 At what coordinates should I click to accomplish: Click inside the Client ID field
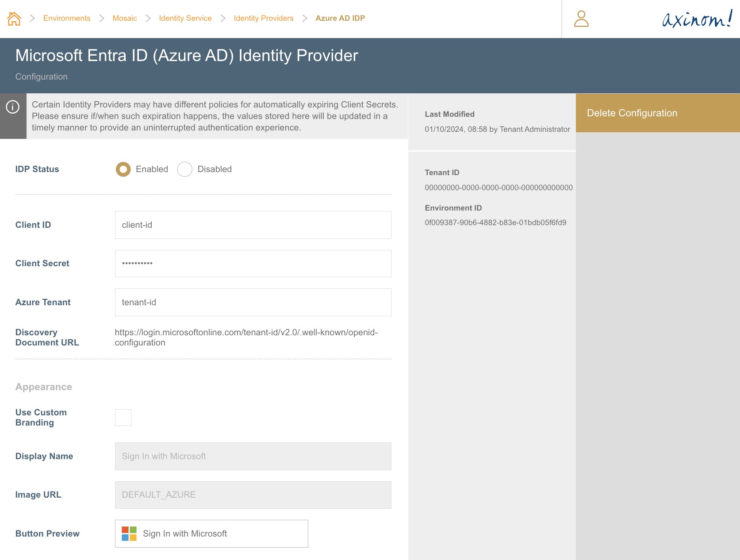pyautogui.click(x=253, y=225)
